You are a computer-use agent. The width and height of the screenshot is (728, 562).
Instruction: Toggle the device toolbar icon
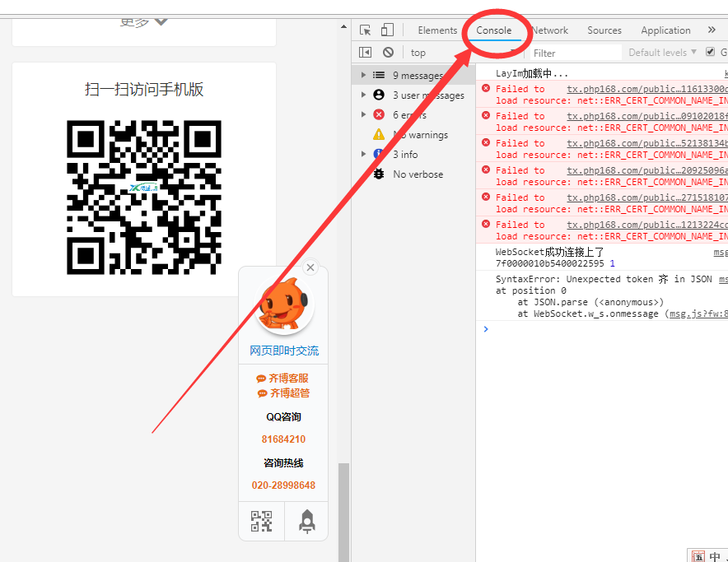pos(387,30)
